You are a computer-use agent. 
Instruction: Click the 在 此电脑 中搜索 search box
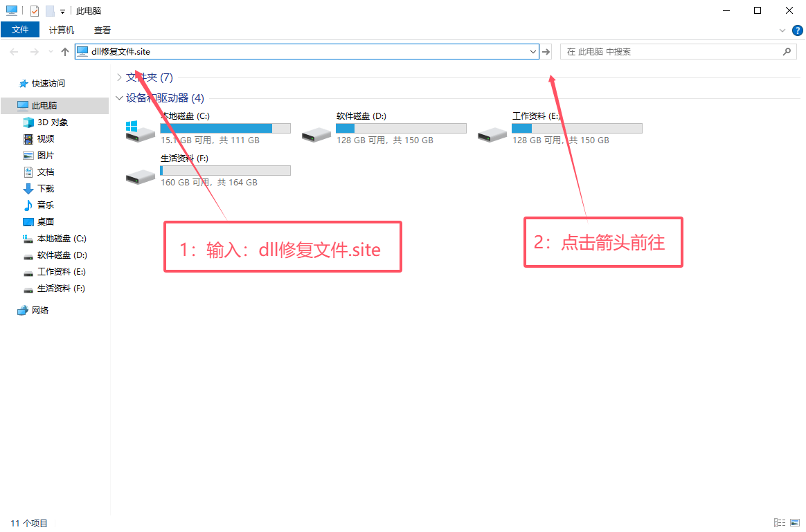[672, 51]
